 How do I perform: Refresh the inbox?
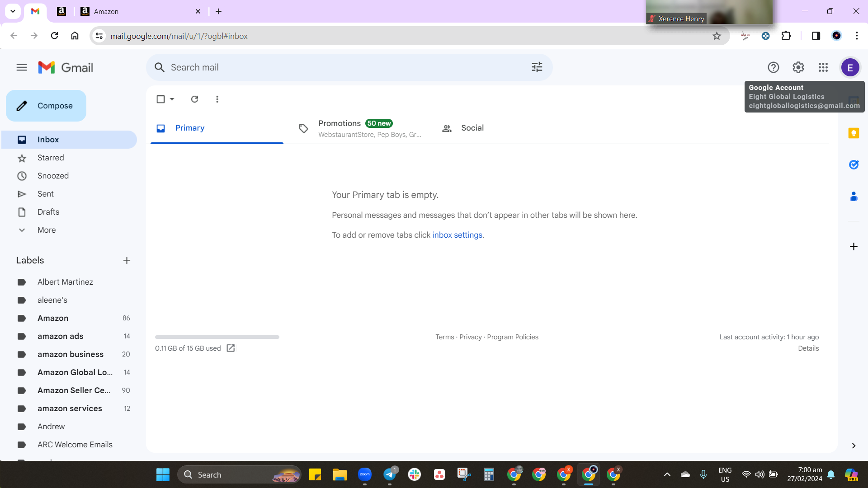tap(194, 99)
